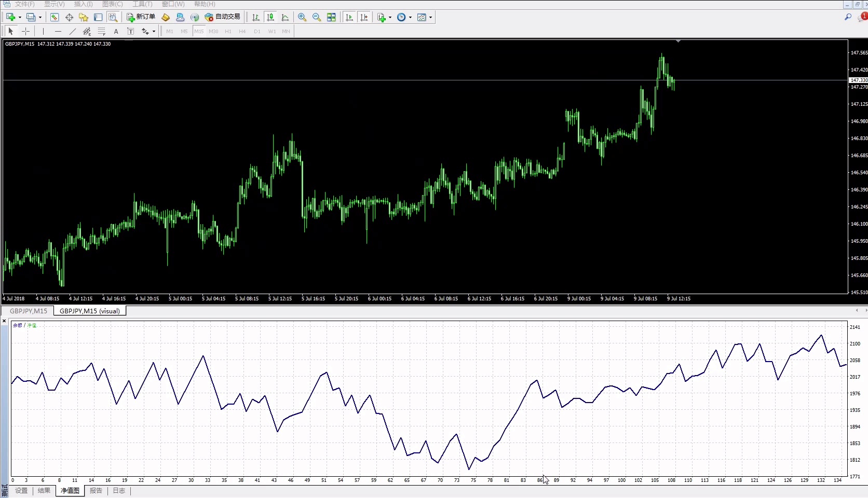Open the 插入(I) menu
This screenshot has height=498, width=868.
coord(83,4)
